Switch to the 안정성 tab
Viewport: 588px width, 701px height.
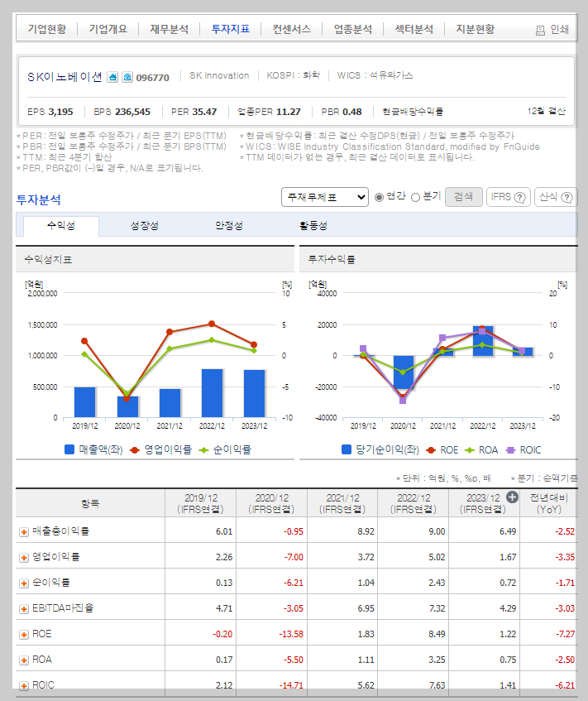point(229,226)
